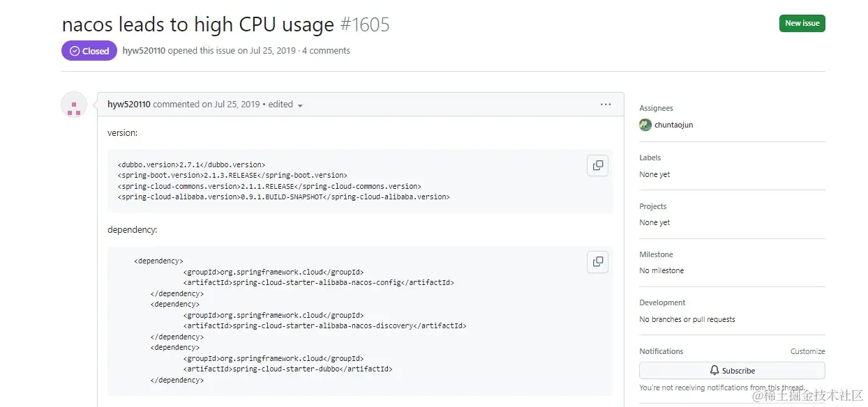Click chuntaojun's assignee avatar

(645, 125)
